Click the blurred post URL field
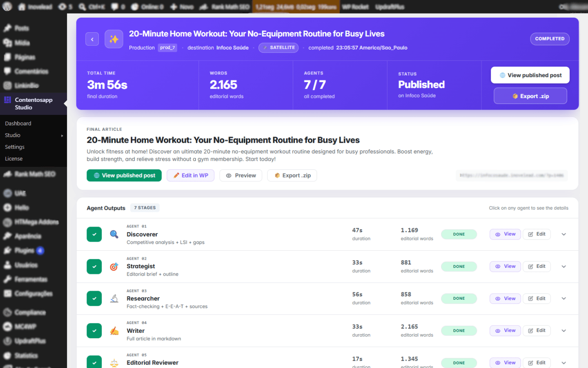This screenshot has height=368, width=588. tap(512, 175)
